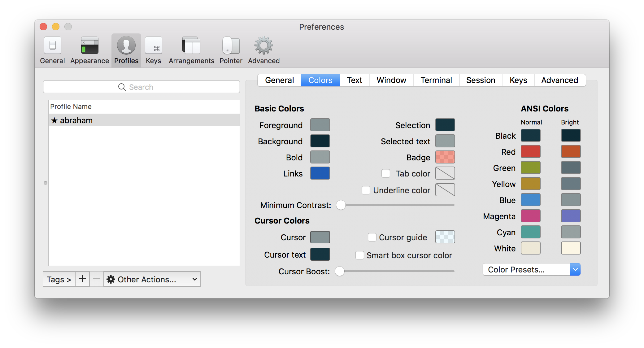This screenshot has height=348, width=644.
Task: Click the Minimum Contrast slider knob
Action: click(341, 205)
